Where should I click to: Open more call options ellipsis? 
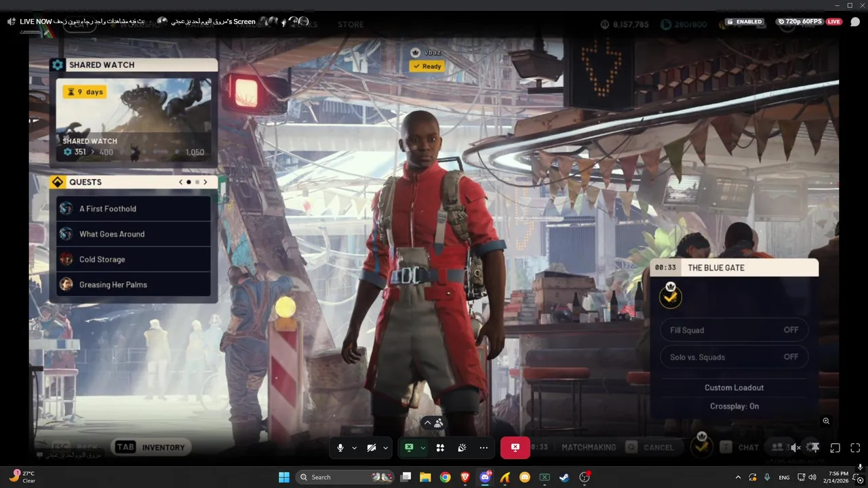[x=484, y=448]
